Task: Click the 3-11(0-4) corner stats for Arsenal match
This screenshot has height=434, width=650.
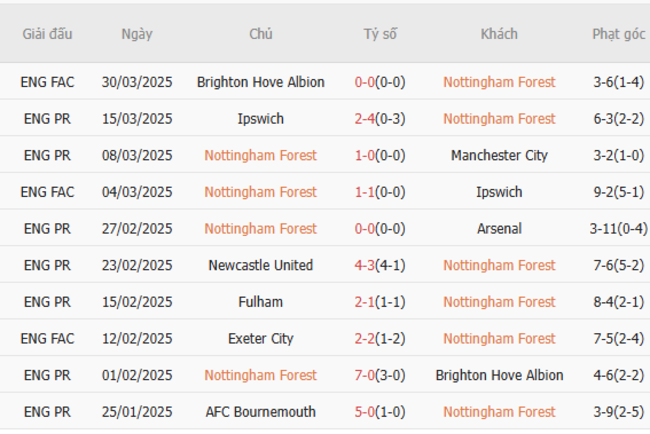Action: [x=618, y=229]
